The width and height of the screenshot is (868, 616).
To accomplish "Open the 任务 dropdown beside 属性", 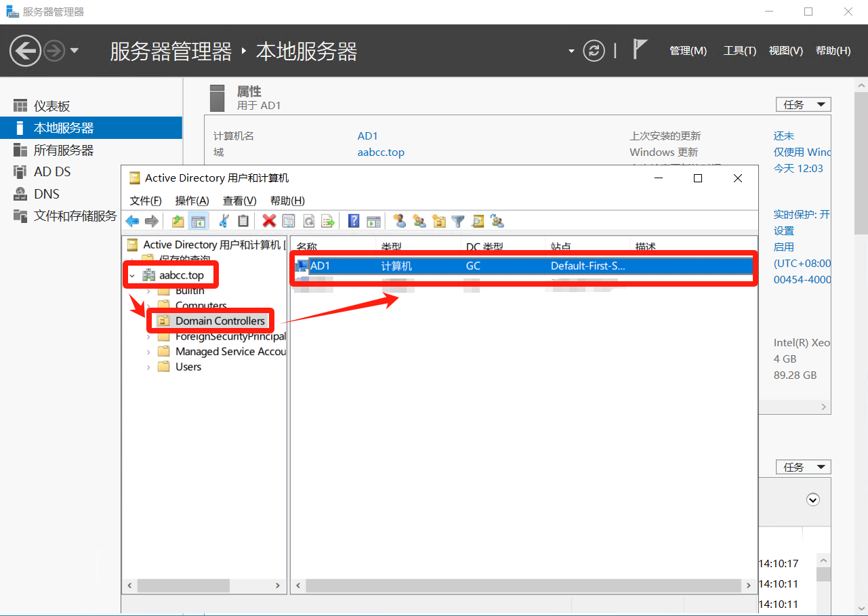I will point(803,104).
